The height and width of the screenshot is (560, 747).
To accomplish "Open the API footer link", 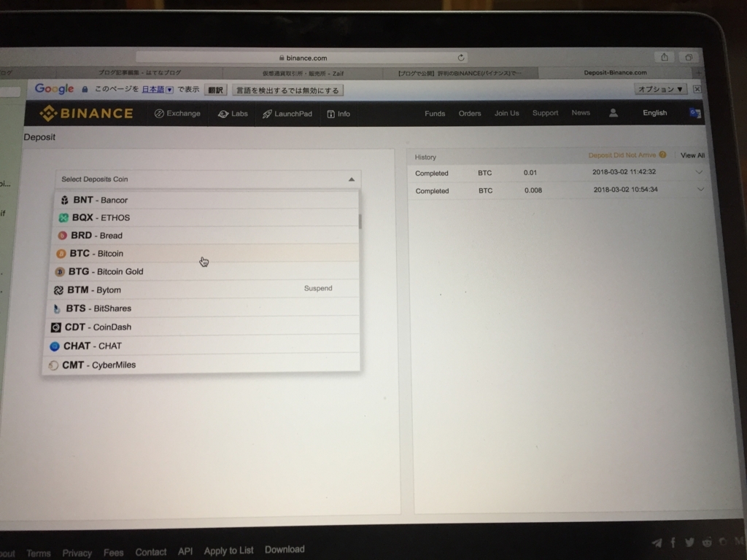I will click(x=185, y=551).
